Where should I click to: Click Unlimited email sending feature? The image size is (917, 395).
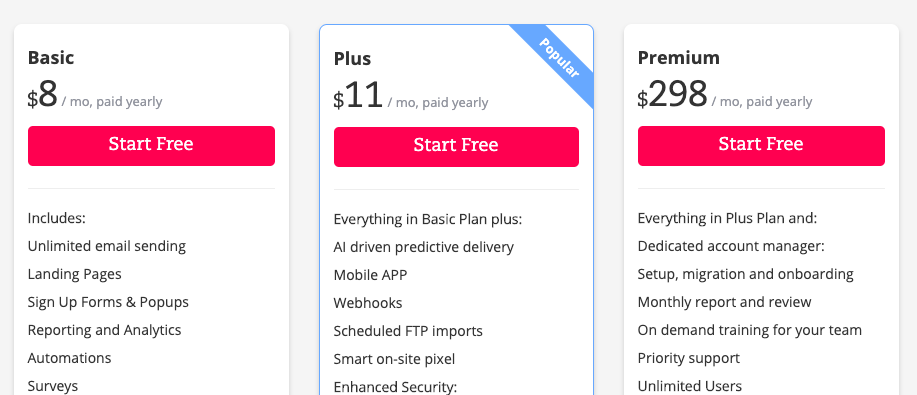coord(106,246)
